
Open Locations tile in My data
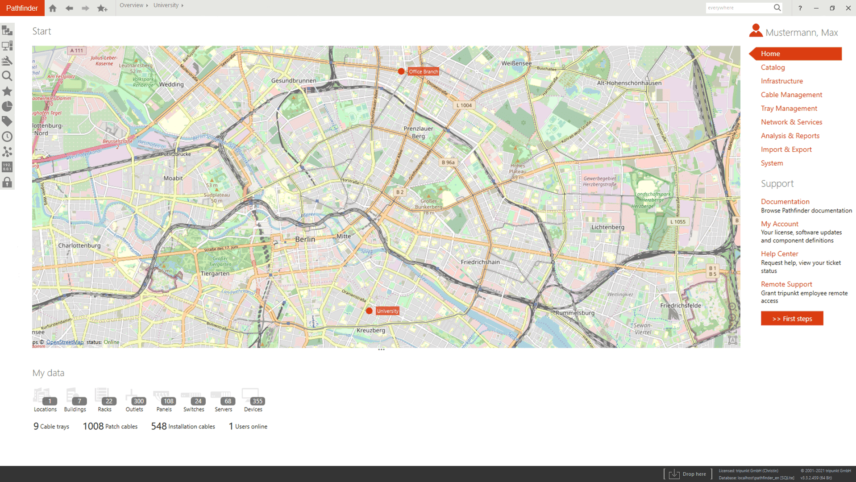[x=45, y=400]
